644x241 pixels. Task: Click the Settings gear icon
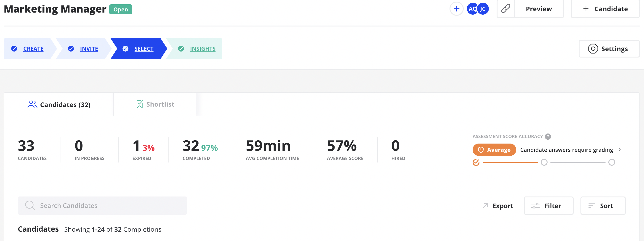[x=593, y=49]
